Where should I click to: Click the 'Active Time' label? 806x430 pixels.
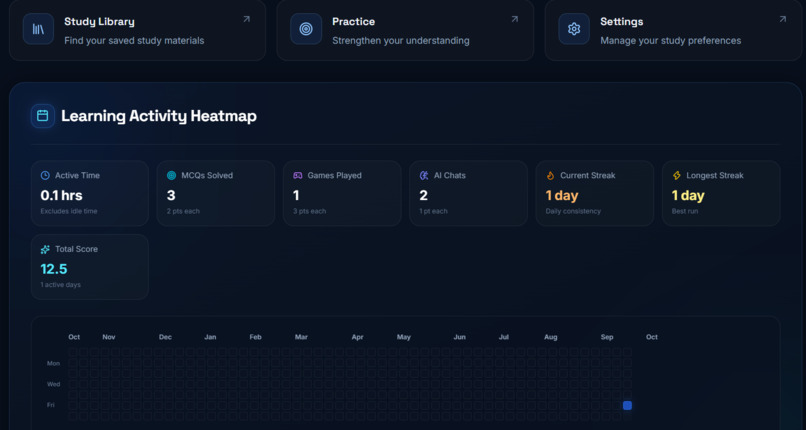[78, 175]
